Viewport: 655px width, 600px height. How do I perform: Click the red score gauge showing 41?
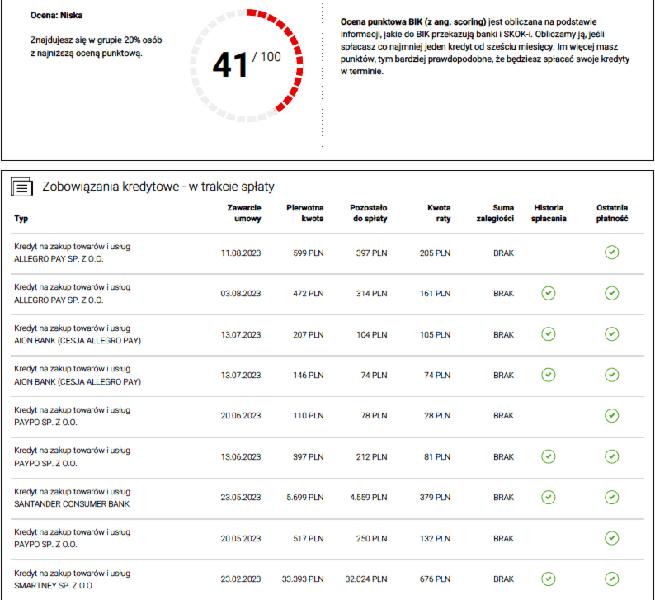point(247,65)
